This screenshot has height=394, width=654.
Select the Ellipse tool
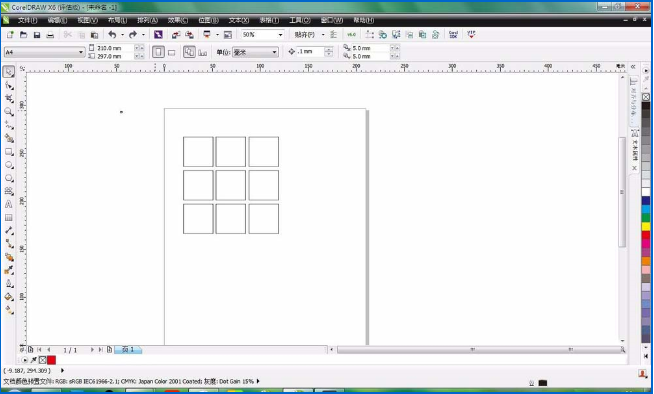point(9,165)
